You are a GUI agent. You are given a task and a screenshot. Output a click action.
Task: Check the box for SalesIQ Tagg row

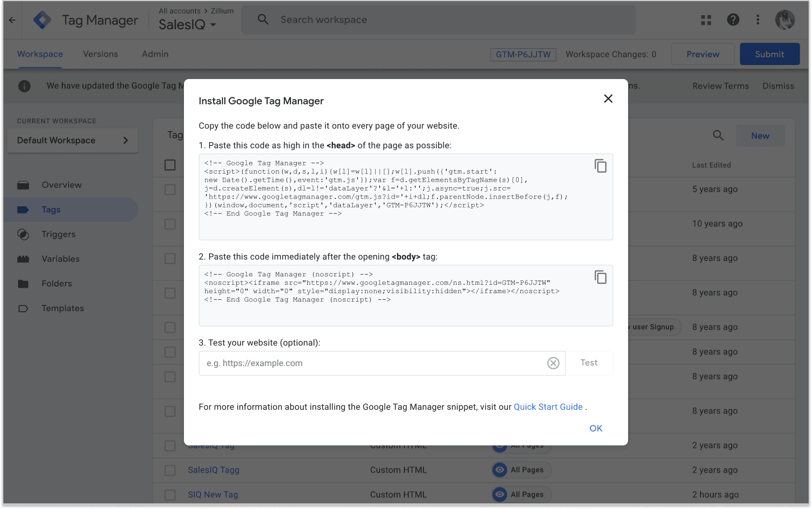click(170, 470)
